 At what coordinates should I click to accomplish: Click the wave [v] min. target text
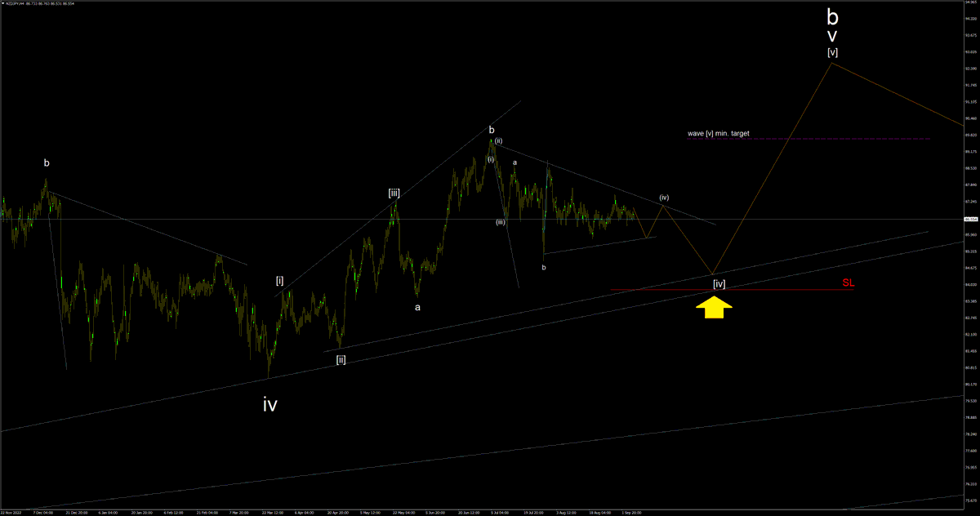[719, 131]
